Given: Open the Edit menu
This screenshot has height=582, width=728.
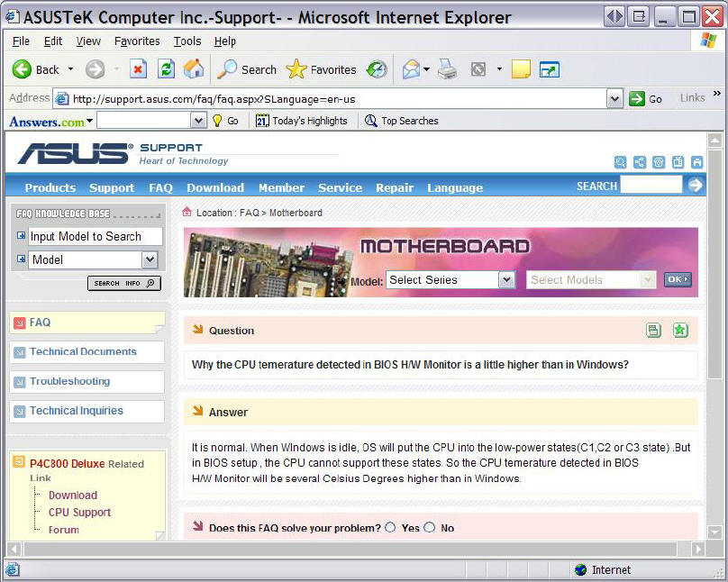Looking at the screenshot, I should click(x=53, y=41).
